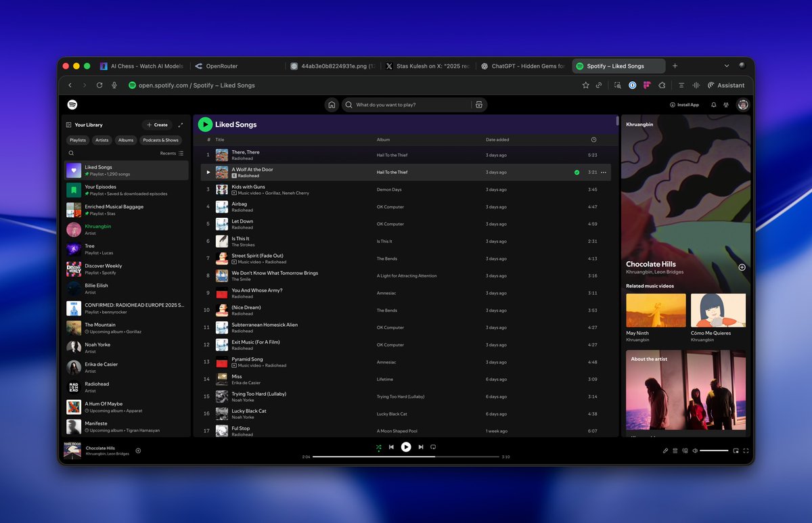The image size is (812, 523).
Task: Open the What's New notifications bell
Action: 714,105
